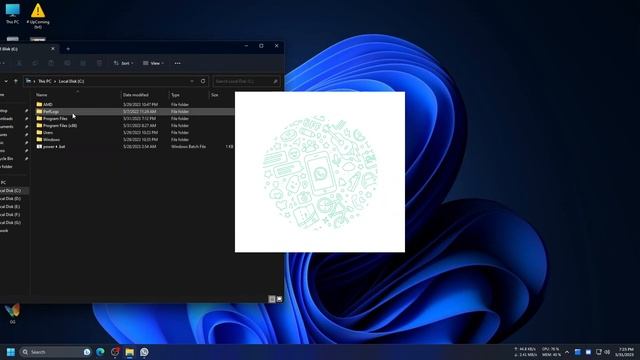Close the Local Disk (C:) Explorer tab

pyautogui.click(x=53, y=49)
